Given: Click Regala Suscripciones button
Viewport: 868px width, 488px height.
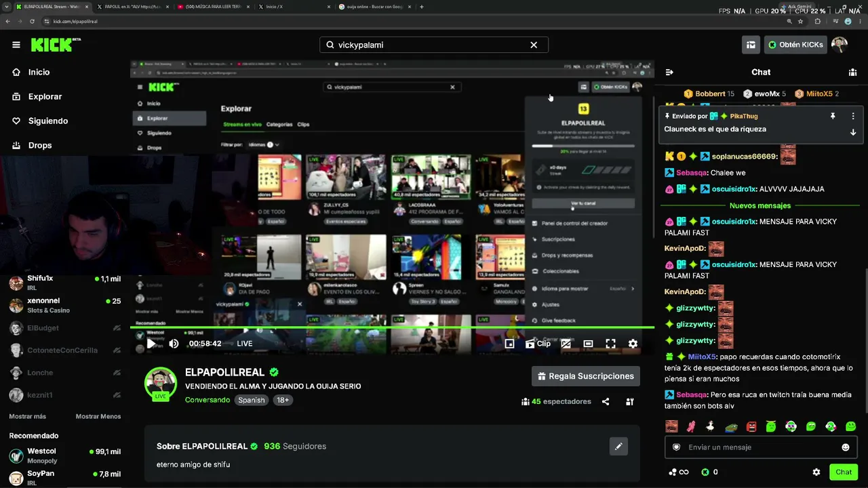Looking at the screenshot, I should (x=587, y=376).
